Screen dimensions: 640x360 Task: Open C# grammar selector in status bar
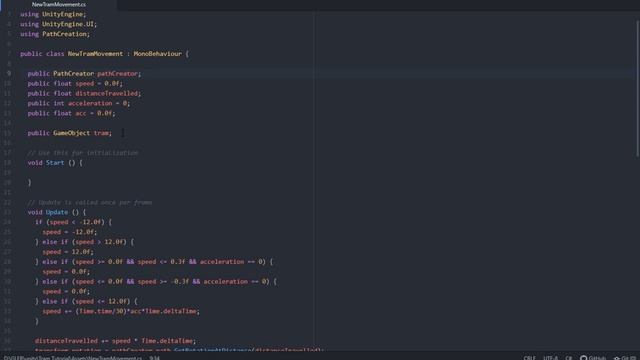pyautogui.click(x=569, y=358)
